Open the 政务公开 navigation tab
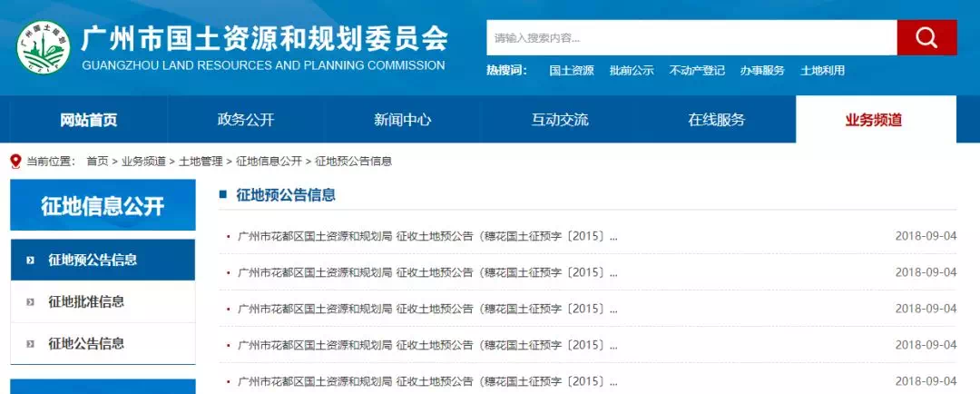Screen dimensions: 980x394 click(x=246, y=120)
